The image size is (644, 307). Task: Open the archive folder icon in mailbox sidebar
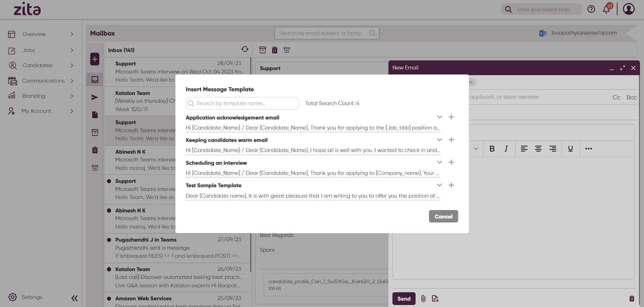[95, 133]
